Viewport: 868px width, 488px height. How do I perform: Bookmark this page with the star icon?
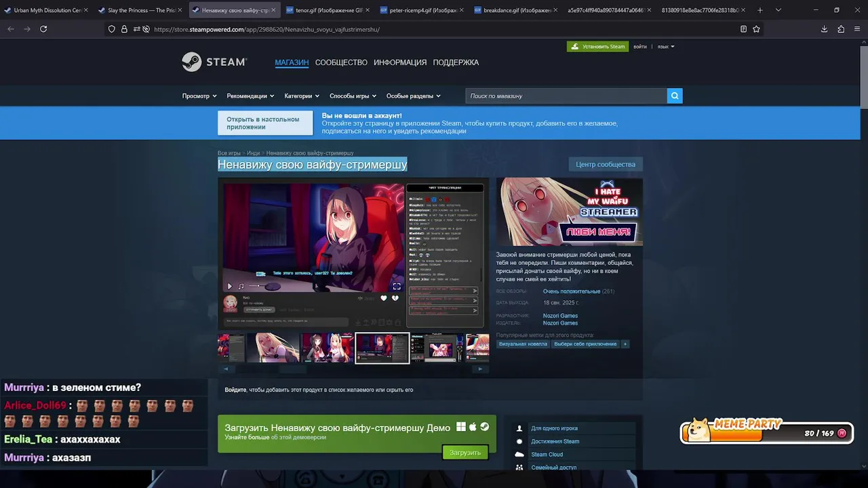(x=756, y=29)
